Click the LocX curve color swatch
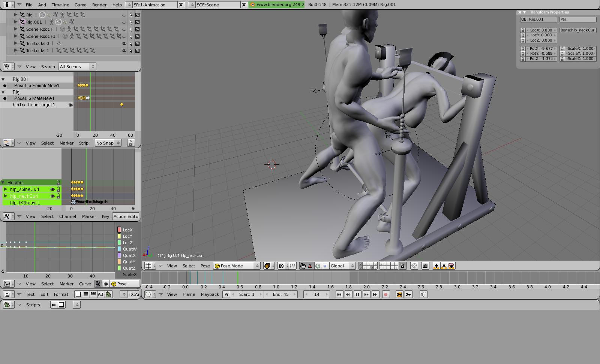 [x=120, y=230]
